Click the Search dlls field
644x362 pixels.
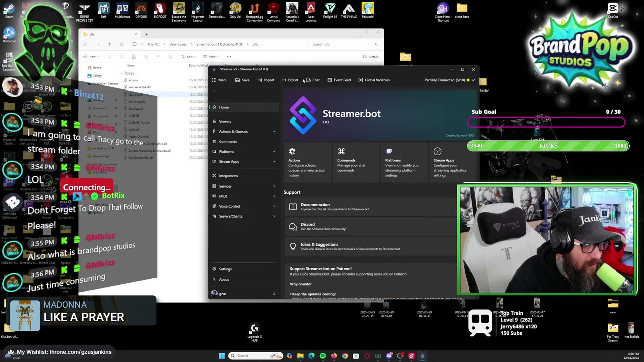(345, 44)
